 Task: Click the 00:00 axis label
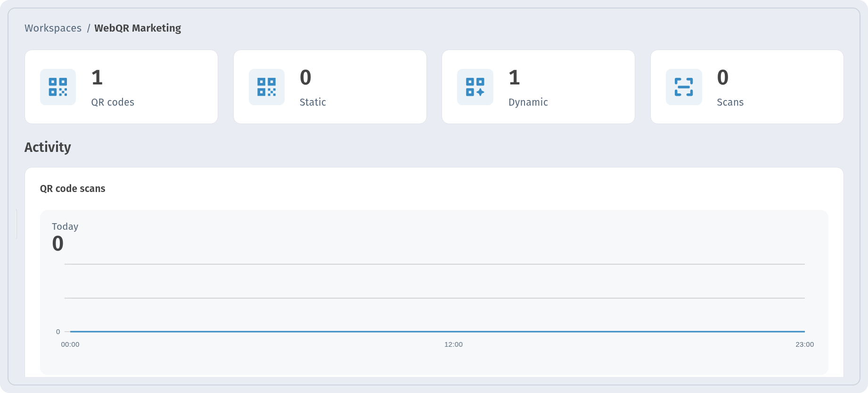tap(70, 344)
